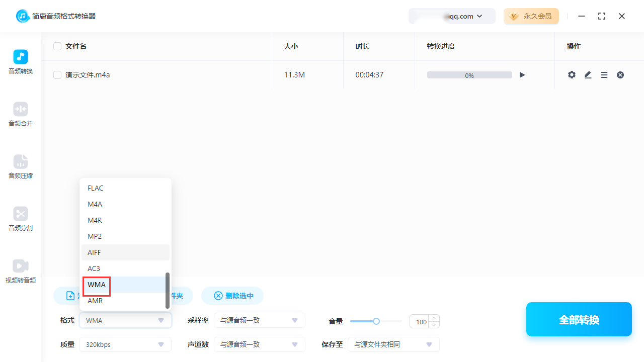Open the 保存至 output folder dropdown
This screenshot has height=362, width=644.
click(x=393, y=344)
